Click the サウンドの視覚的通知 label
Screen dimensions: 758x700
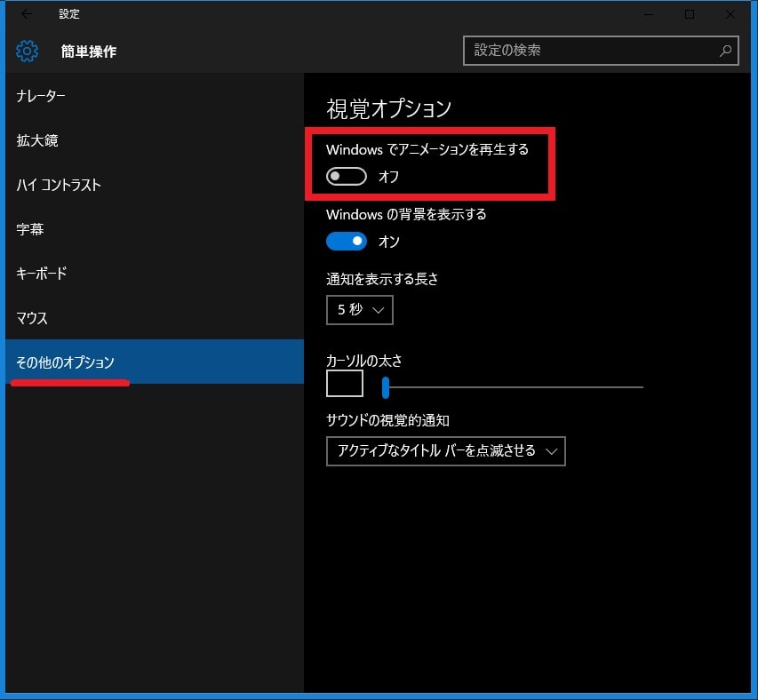click(387, 420)
